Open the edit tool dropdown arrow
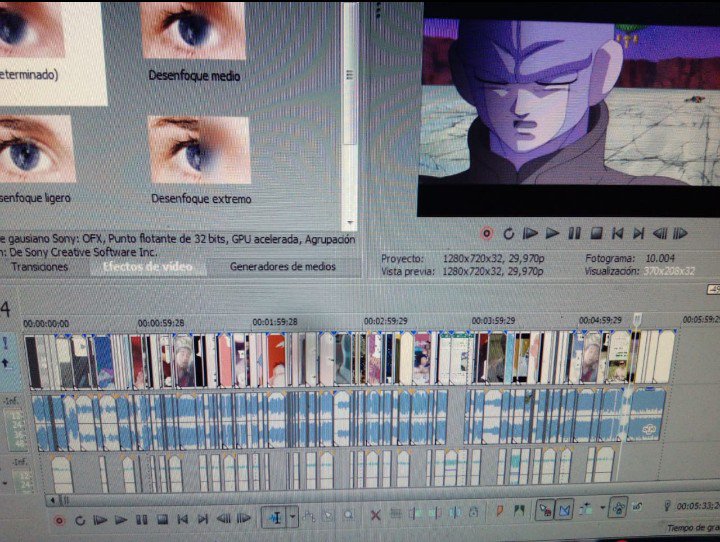 (x=293, y=518)
